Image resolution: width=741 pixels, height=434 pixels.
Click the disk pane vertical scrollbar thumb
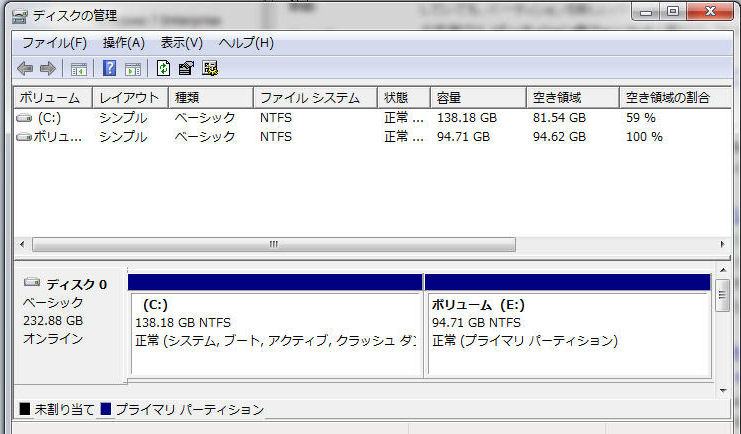pos(723,295)
